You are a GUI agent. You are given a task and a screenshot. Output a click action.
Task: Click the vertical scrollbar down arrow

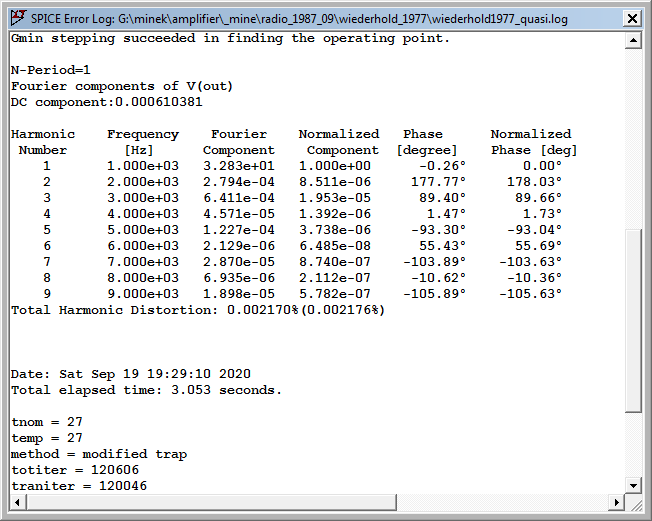[x=633, y=485]
